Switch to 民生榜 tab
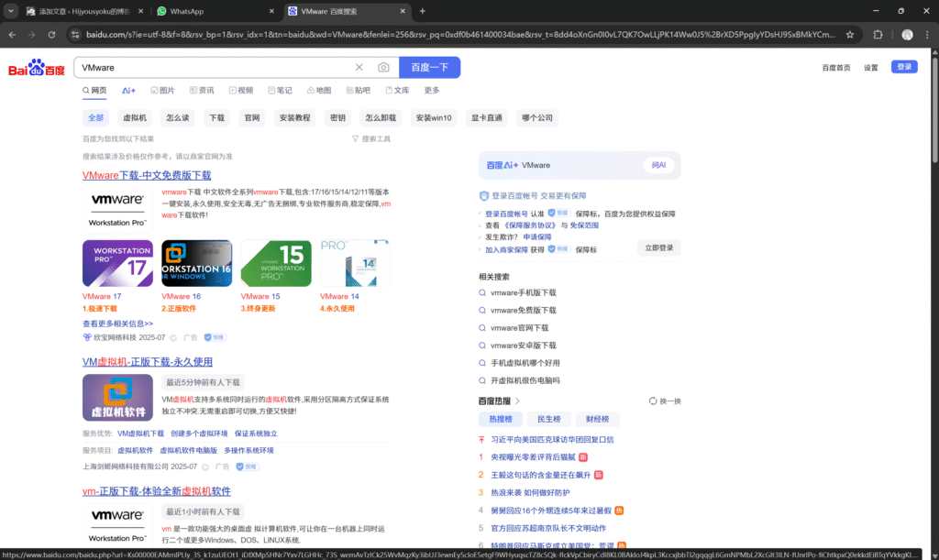 point(549,420)
